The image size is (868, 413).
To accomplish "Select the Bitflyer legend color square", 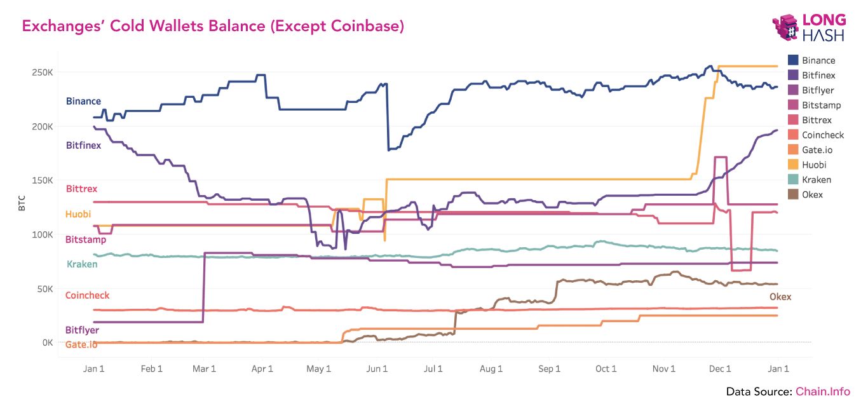I will tap(793, 90).
